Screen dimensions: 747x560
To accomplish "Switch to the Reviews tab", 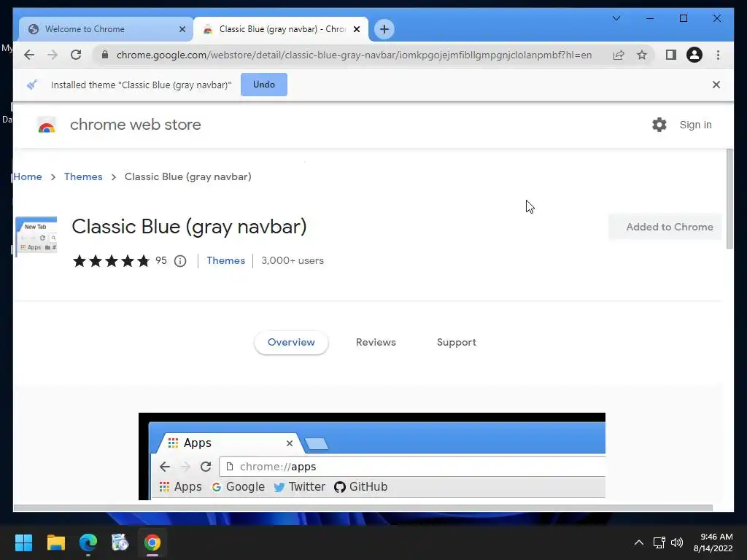I will pyautogui.click(x=376, y=343).
